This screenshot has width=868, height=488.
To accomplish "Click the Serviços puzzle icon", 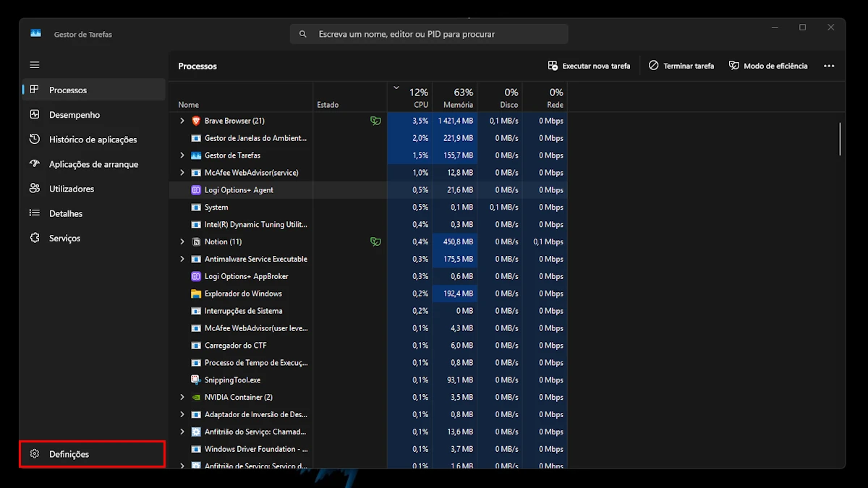I will pyautogui.click(x=35, y=238).
